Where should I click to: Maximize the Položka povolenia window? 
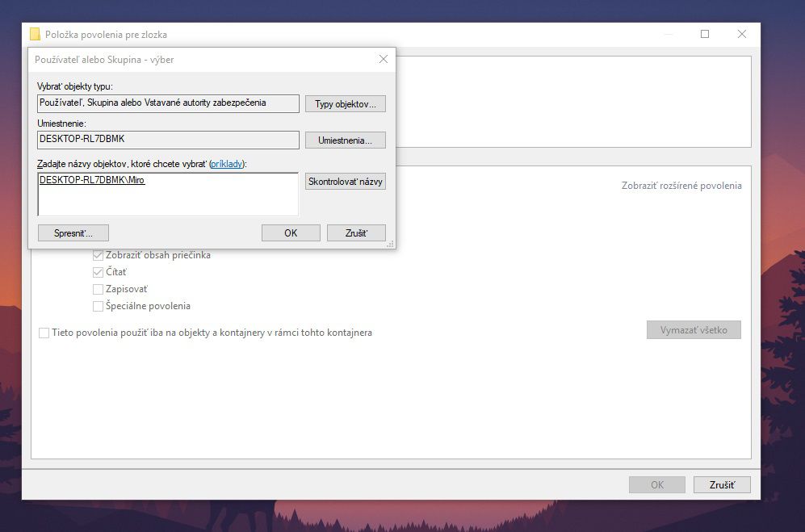pos(705,34)
